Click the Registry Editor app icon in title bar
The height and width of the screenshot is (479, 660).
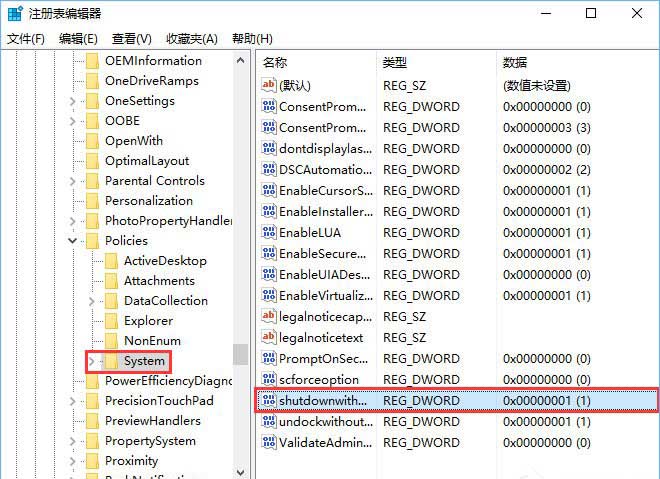[x=15, y=13]
